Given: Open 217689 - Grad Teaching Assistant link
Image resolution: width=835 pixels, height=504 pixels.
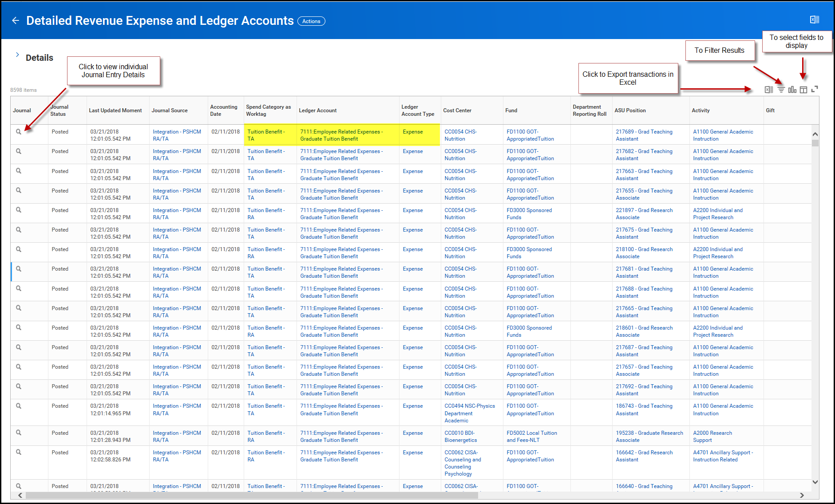Looking at the screenshot, I should (x=644, y=135).
